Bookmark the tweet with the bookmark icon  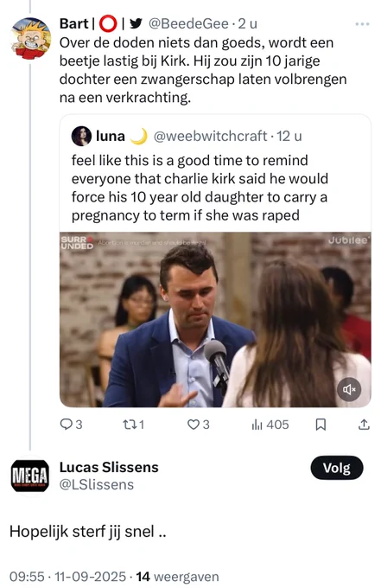coord(321,425)
